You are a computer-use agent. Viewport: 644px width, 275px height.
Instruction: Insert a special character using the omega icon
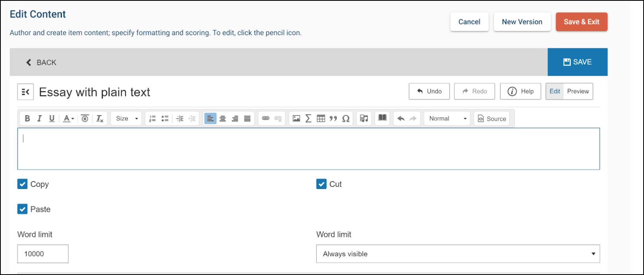(345, 118)
